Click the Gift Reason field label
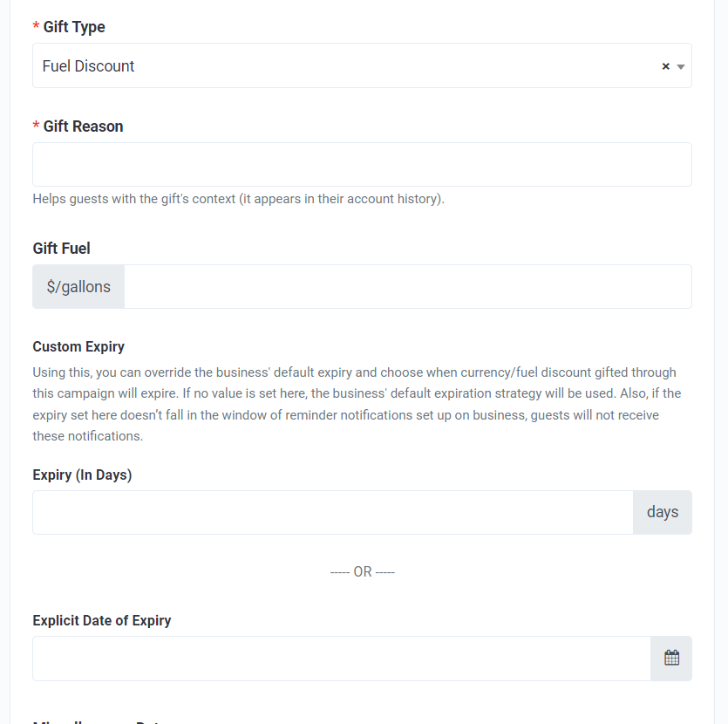728x724 pixels. point(83,126)
